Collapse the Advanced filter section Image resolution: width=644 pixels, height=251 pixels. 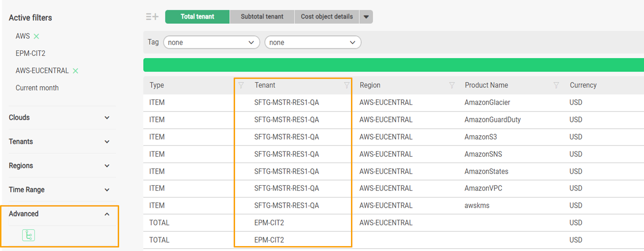point(107,214)
